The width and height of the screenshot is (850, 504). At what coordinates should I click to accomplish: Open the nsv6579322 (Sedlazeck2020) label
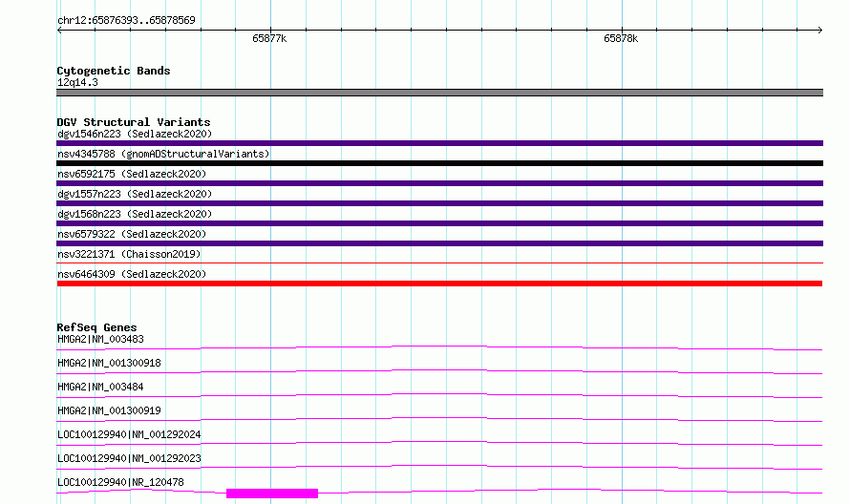tap(132, 234)
